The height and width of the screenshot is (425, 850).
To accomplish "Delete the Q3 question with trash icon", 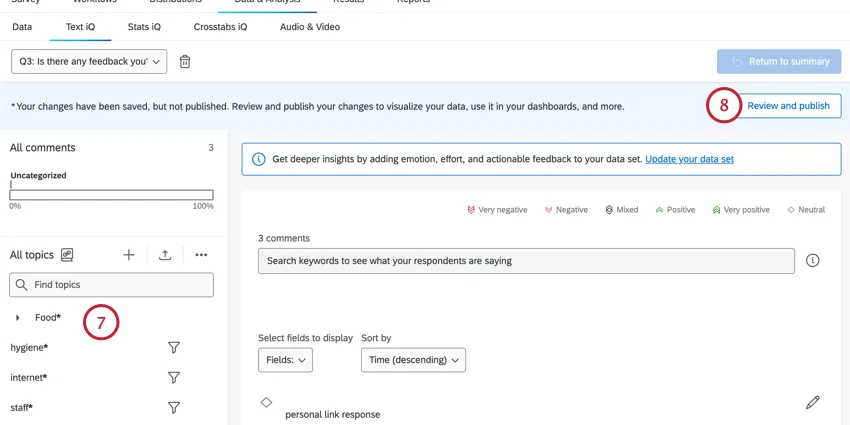I will tap(185, 62).
